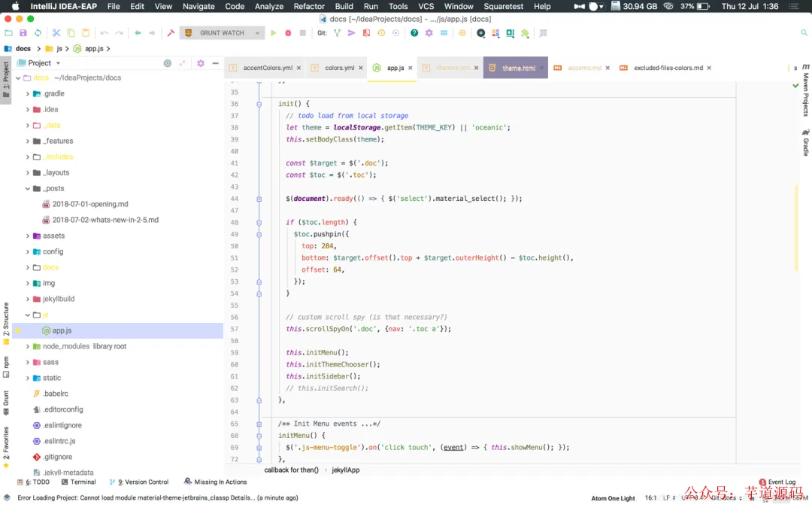Open the Refactor menu

[309, 6]
